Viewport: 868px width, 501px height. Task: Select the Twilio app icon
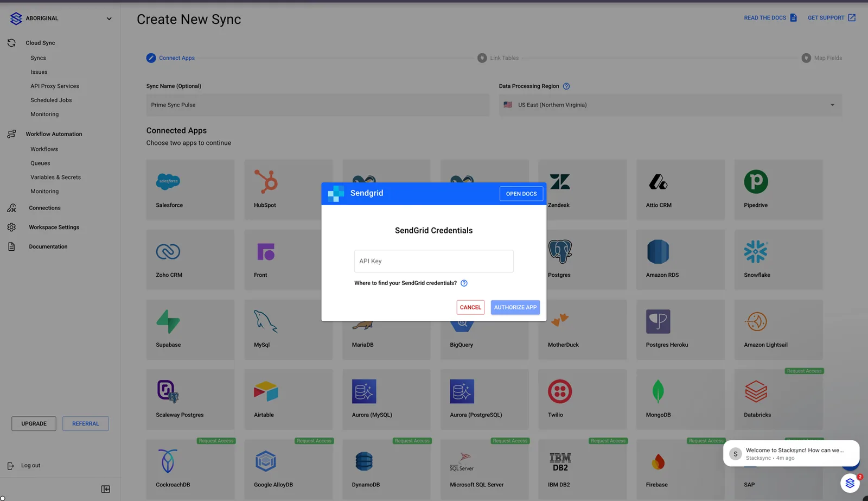[x=560, y=391]
